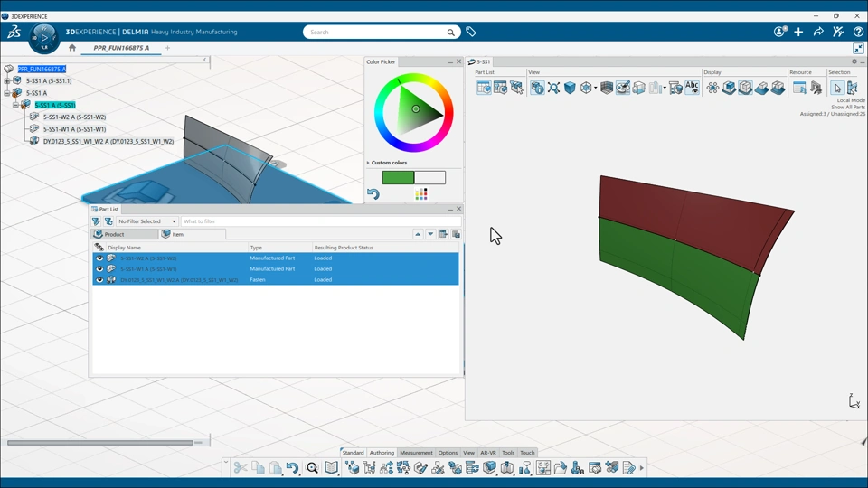Expand the bottom toolbar chevron at left

(226, 462)
